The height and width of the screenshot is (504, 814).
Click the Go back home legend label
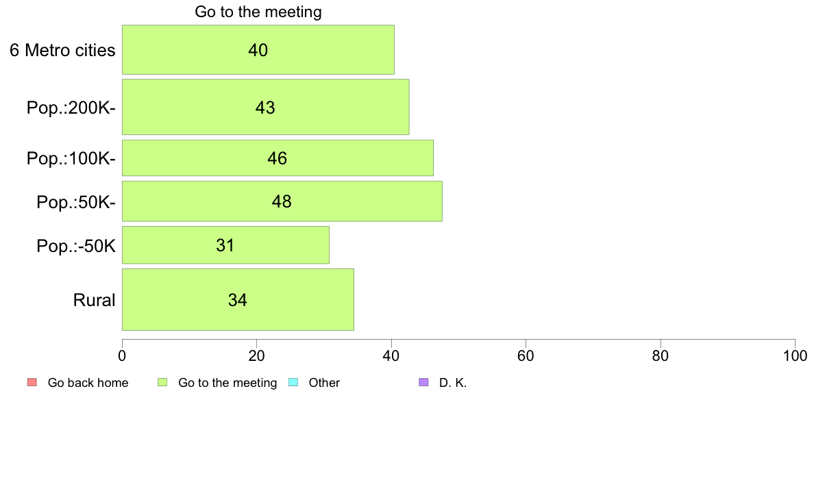tap(88, 383)
